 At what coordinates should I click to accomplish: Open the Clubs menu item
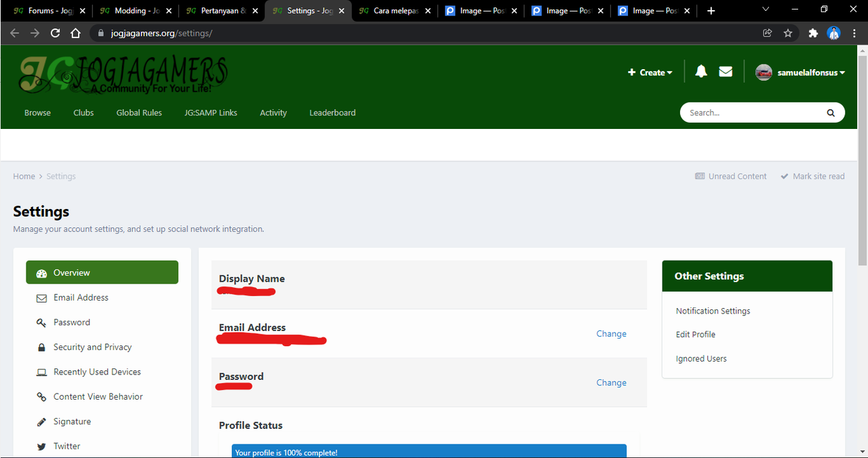[x=83, y=113]
